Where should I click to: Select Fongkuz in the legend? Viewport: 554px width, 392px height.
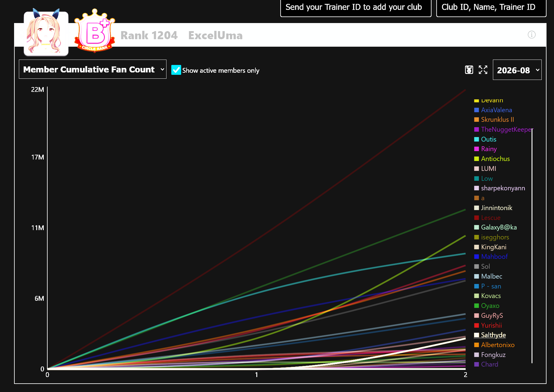[x=490, y=355]
